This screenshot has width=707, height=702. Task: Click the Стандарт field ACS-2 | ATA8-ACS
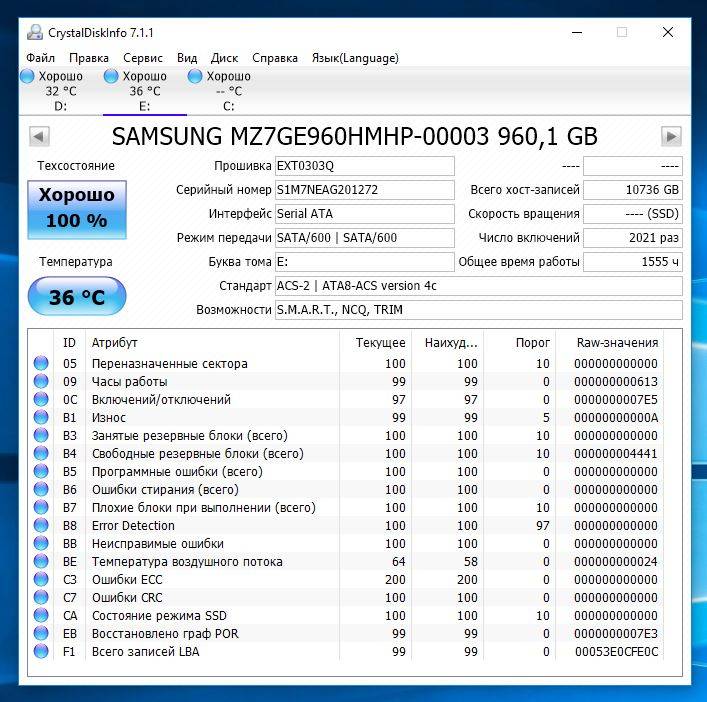tap(478, 286)
